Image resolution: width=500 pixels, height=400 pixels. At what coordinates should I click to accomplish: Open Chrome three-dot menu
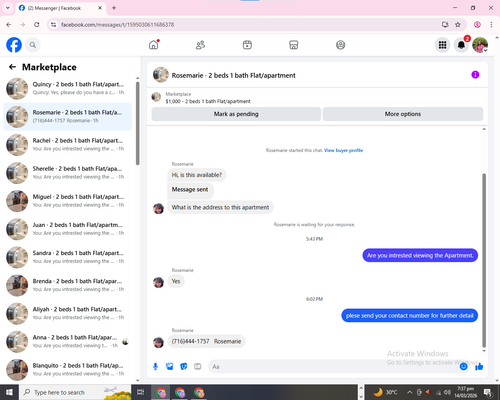click(491, 25)
